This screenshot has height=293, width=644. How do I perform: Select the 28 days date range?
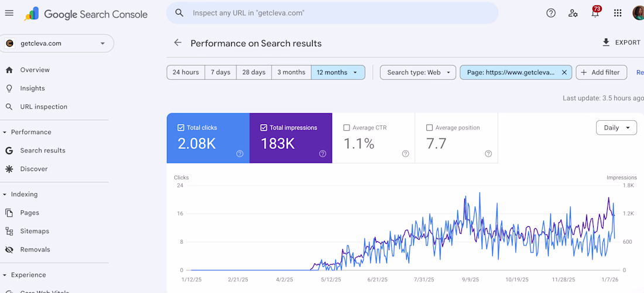pos(254,73)
